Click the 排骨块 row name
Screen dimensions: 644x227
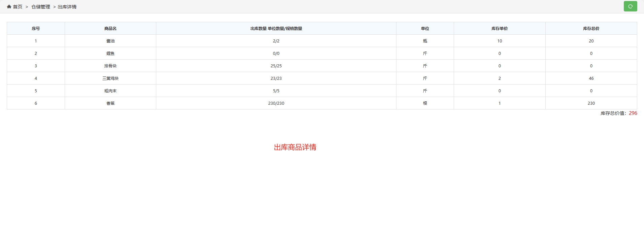click(110, 66)
